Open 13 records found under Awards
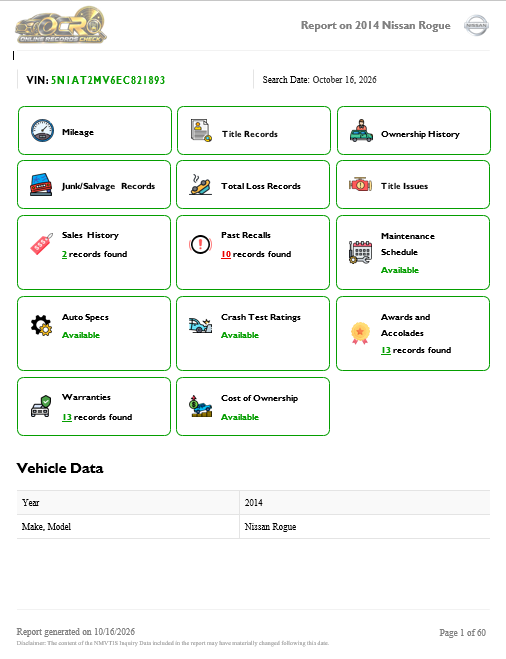 pos(416,350)
